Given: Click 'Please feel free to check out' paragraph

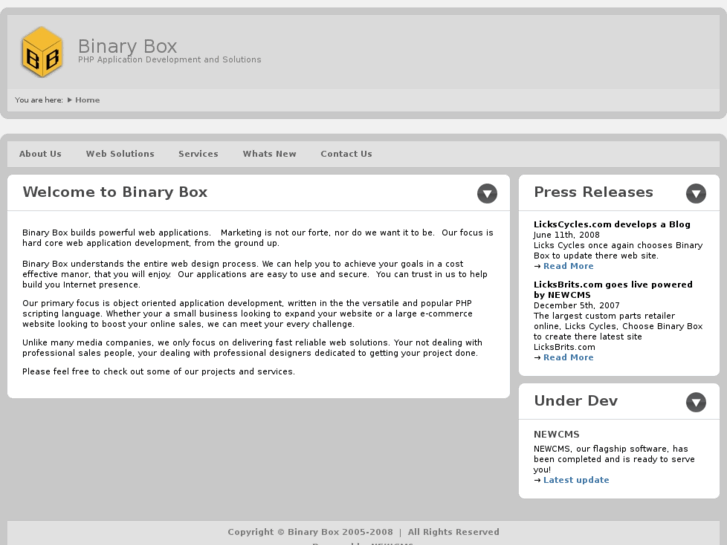Looking at the screenshot, I should click(159, 372).
